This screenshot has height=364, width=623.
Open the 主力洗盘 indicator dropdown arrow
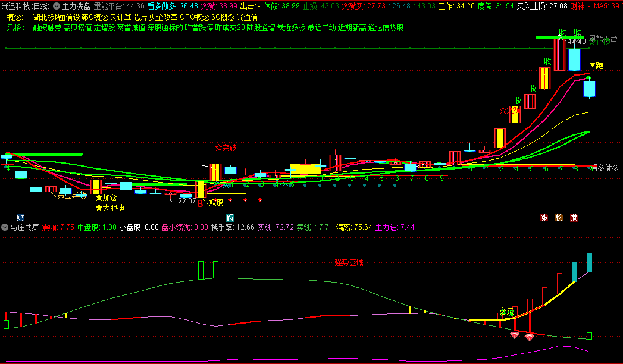tap(57, 6)
